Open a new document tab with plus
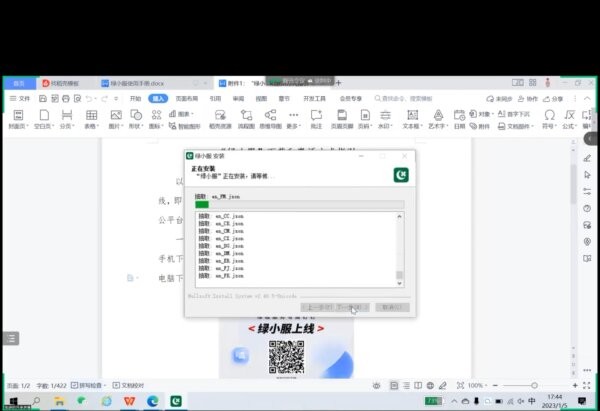The height and width of the screenshot is (411, 600). pos(338,83)
